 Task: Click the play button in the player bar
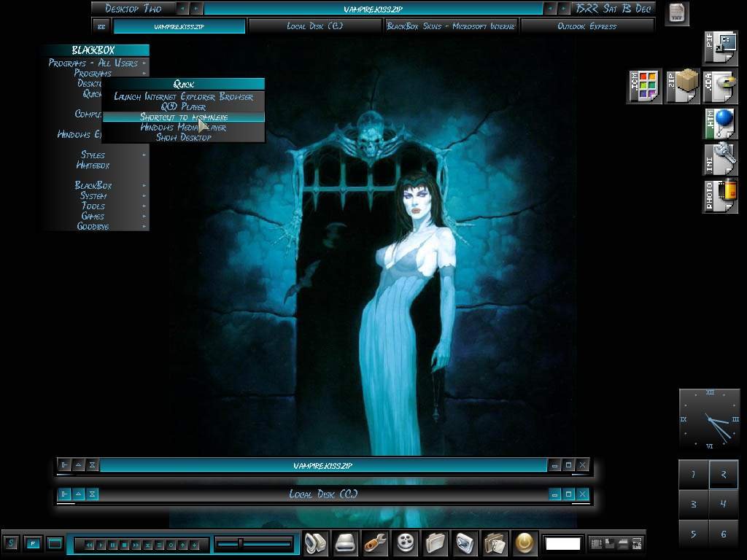click(101, 545)
